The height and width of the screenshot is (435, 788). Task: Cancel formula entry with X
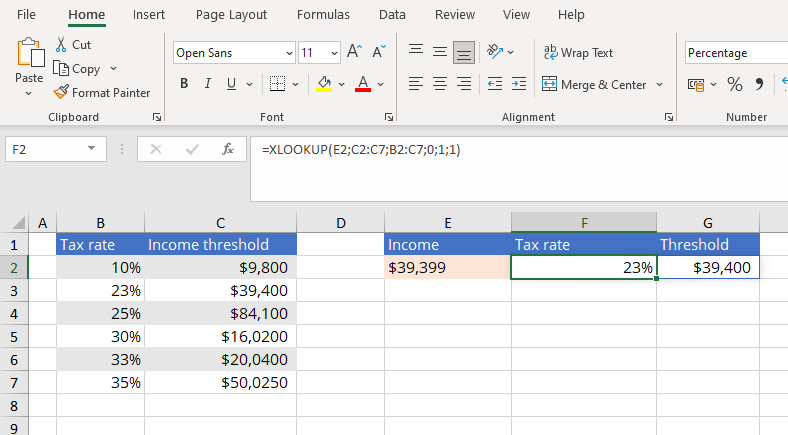(156, 149)
